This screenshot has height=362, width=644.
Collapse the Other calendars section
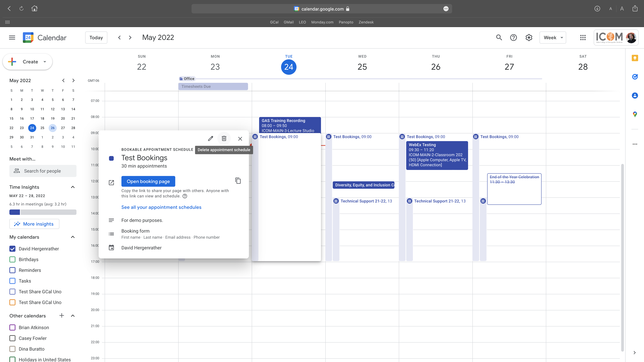(73, 316)
